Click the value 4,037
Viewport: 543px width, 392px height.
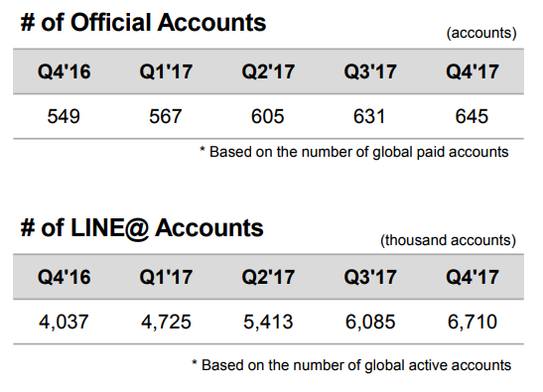tap(64, 322)
